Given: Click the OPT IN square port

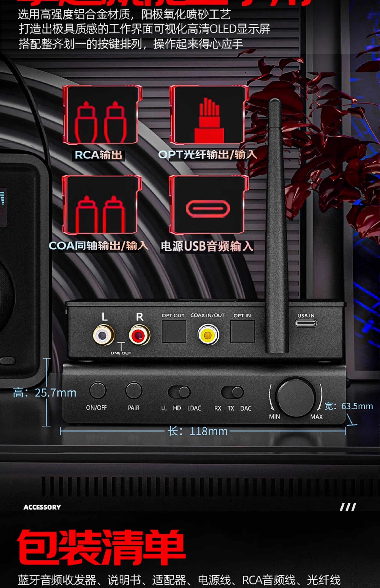Looking at the screenshot, I should click(242, 331).
